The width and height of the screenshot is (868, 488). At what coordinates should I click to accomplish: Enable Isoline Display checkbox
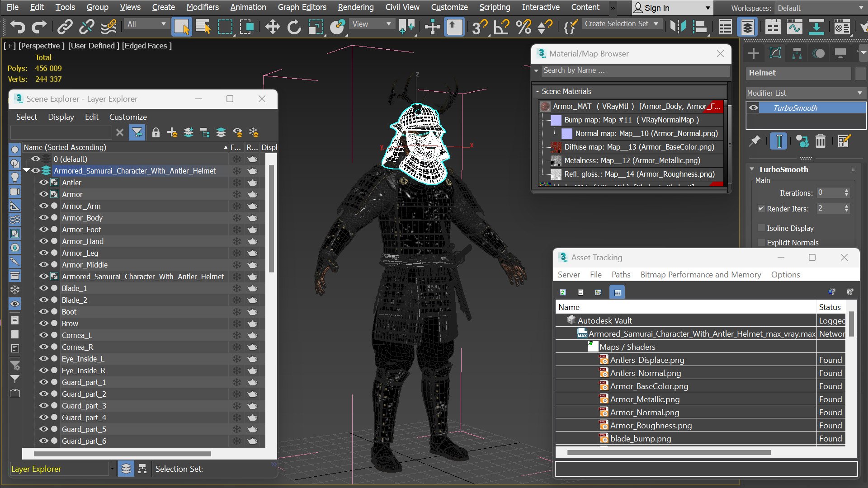(x=761, y=228)
